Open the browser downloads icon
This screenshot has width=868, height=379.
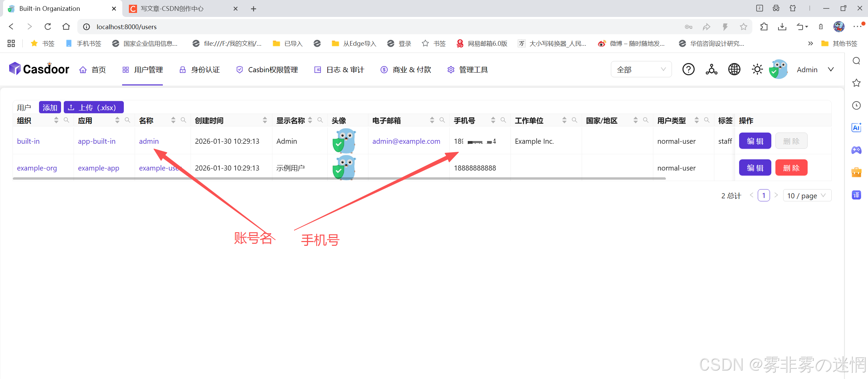(782, 27)
